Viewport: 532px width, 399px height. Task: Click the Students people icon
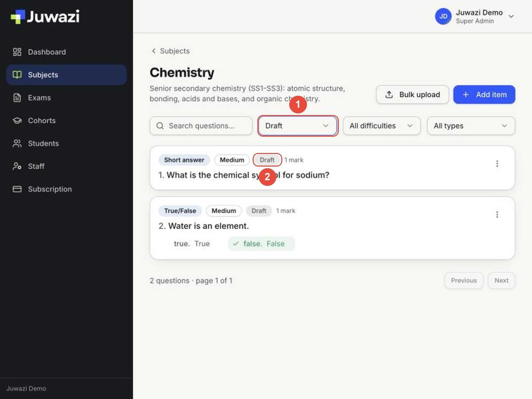coord(17,143)
